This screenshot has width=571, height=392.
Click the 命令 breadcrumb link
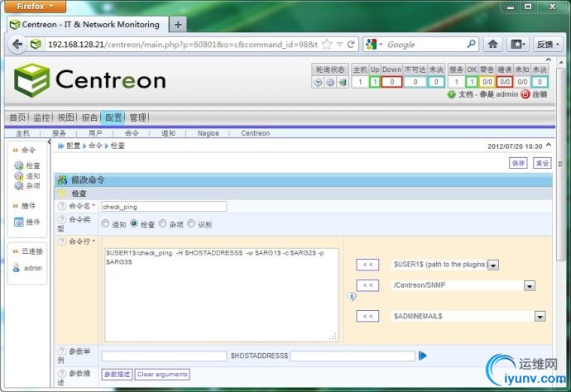pyautogui.click(x=95, y=146)
